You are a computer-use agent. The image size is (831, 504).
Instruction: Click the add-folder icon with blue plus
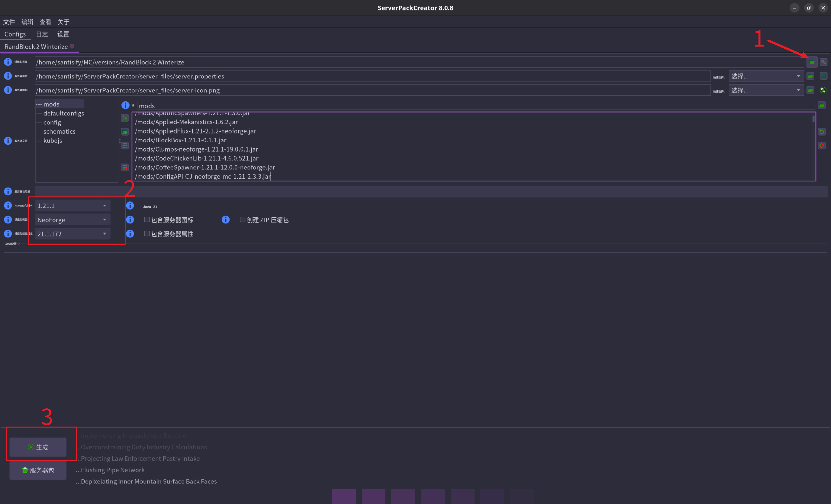[x=125, y=132]
